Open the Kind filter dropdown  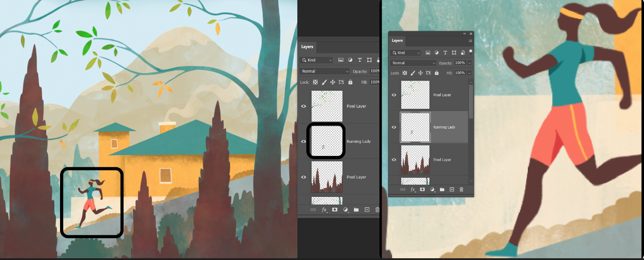(405, 53)
